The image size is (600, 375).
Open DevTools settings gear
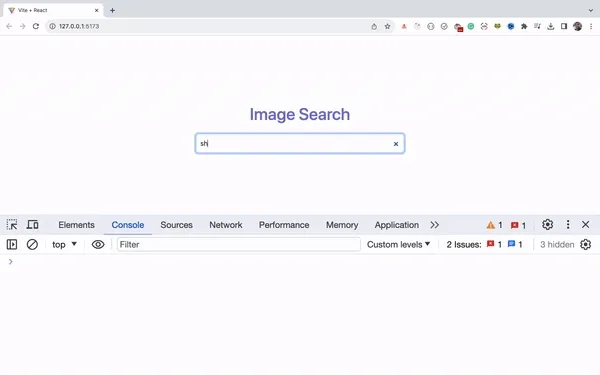coord(548,225)
